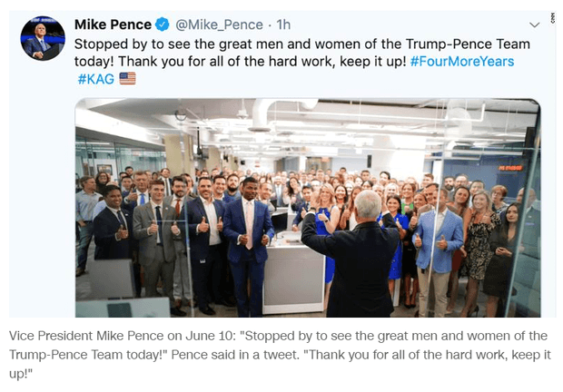Click the small CNN watermark at tweet edge

[552, 20]
